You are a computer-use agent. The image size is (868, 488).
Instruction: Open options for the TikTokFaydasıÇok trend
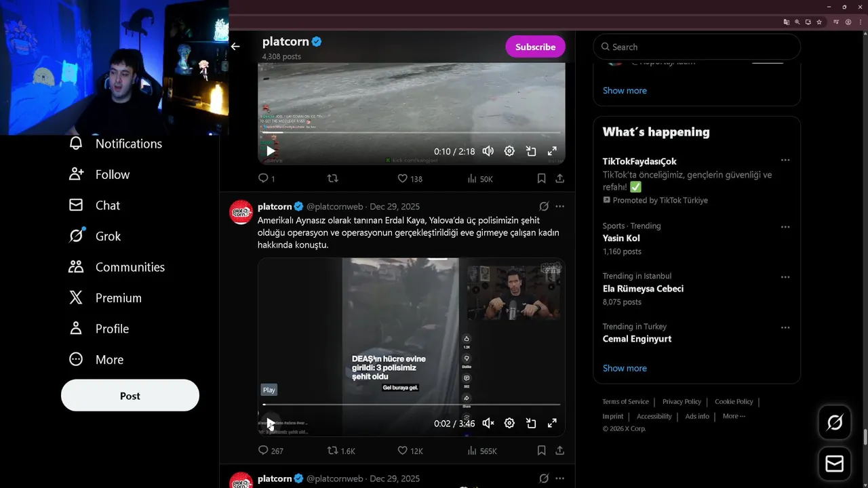(x=785, y=161)
